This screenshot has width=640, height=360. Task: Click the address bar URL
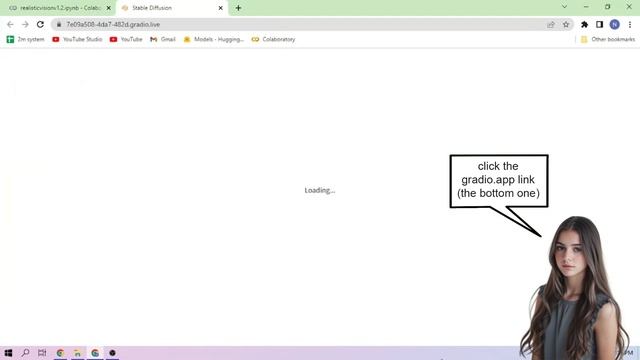pyautogui.click(x=113, y=24)
